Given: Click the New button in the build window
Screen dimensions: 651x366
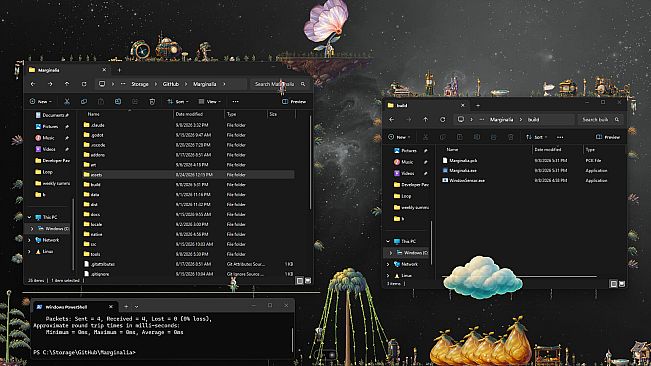Looking at the screenshot, I should [399, 137].
